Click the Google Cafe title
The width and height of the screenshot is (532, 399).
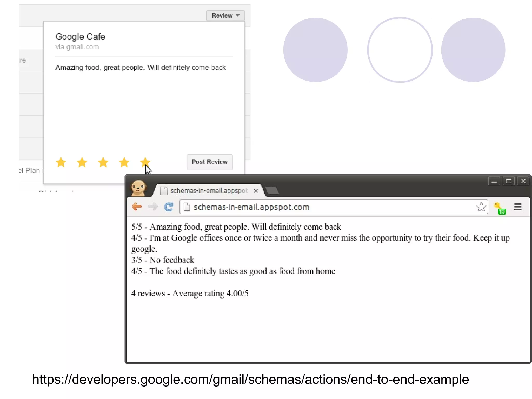click(80, 37)
